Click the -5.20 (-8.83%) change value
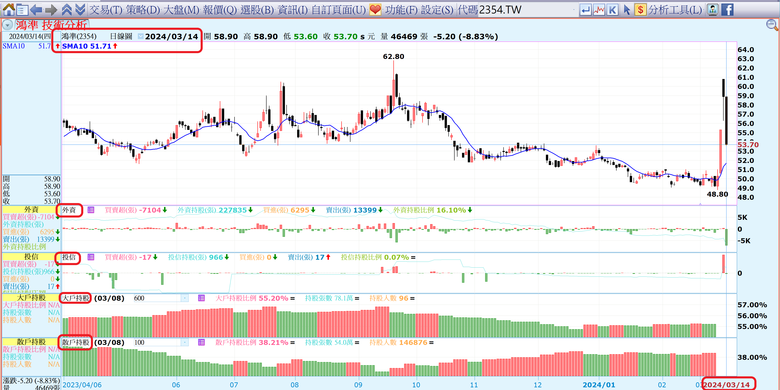Viewport: 780px width, 390px height. [466, 36]
